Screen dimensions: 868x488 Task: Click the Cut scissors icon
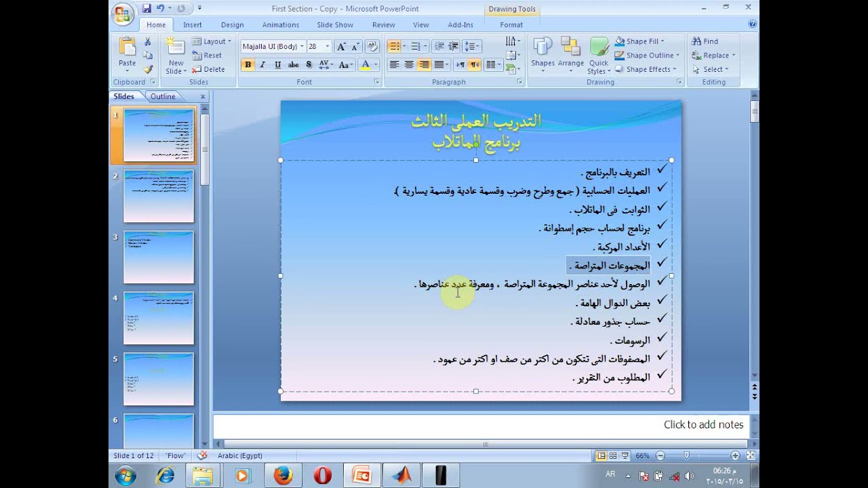pos(148,41)
